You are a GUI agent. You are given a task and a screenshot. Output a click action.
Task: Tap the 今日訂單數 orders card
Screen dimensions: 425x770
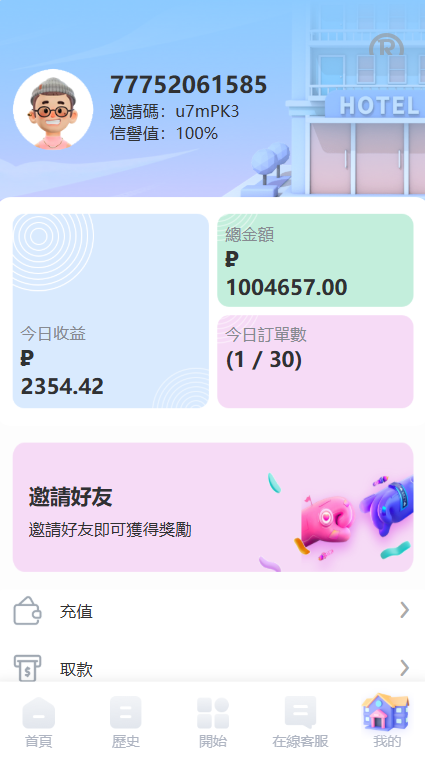click(315, 361)
